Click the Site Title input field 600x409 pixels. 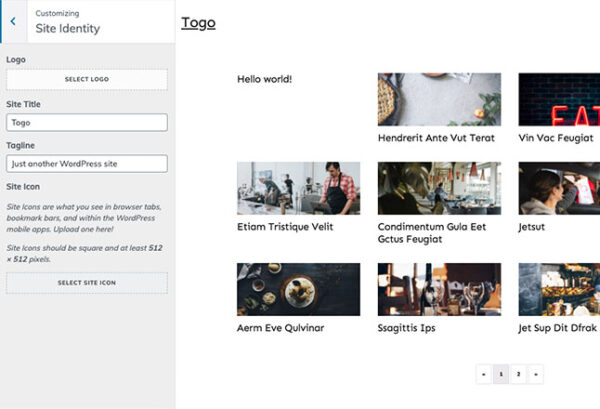click(87, 122)
